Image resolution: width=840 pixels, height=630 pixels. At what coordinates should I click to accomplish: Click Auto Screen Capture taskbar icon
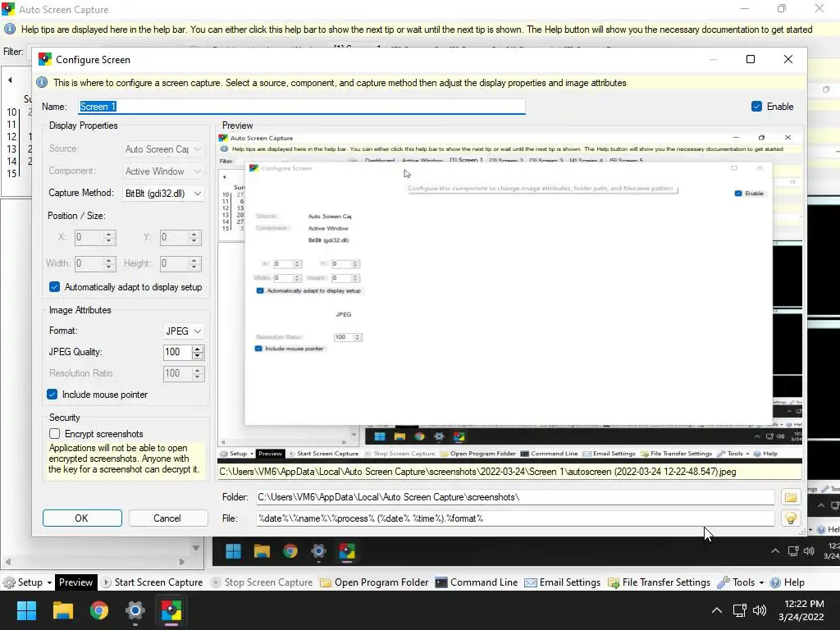pos(171,610)
